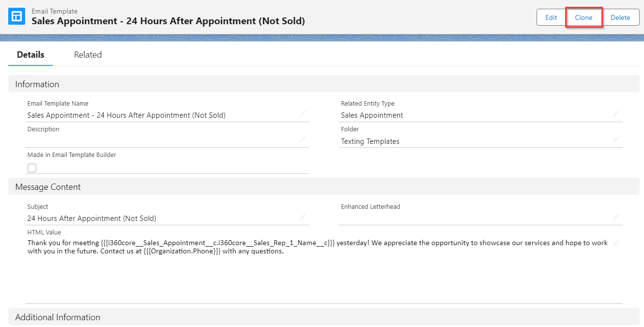Click pencil icon beside Email Template Name
644x327 pixels.
coord(302,114)
